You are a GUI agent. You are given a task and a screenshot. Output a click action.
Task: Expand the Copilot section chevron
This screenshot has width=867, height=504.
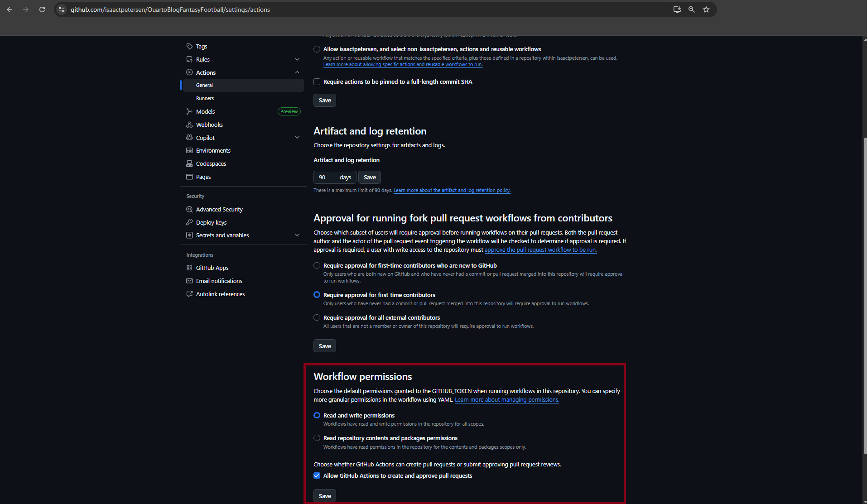pyautogui.click(x=297, y=138)
